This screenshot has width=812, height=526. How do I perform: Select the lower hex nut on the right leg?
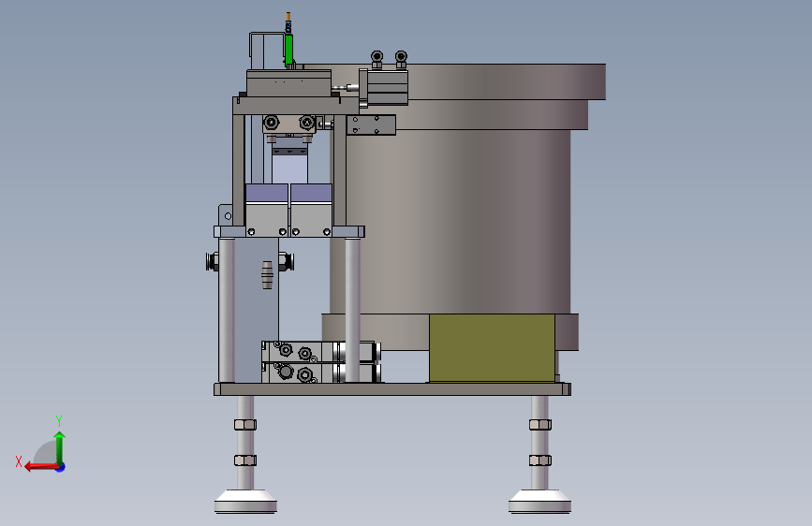[x=540, y=460]
